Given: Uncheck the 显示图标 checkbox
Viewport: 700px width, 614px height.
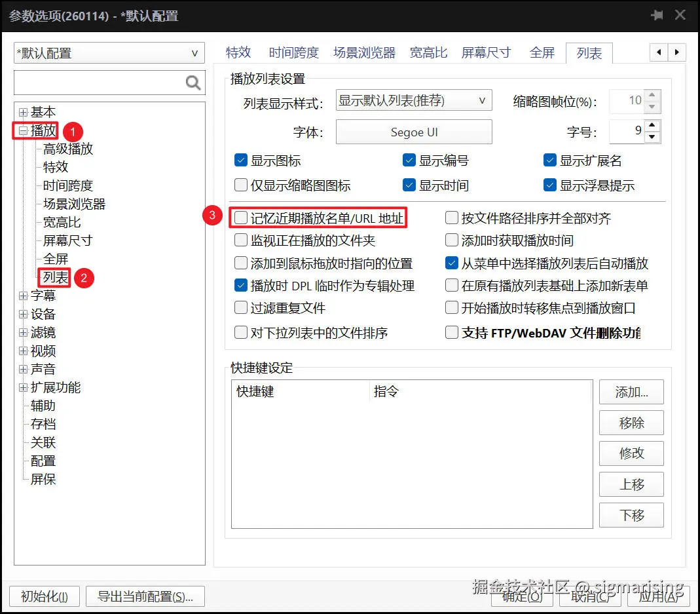Looking at the screenshot, I should tap(240, 159).
